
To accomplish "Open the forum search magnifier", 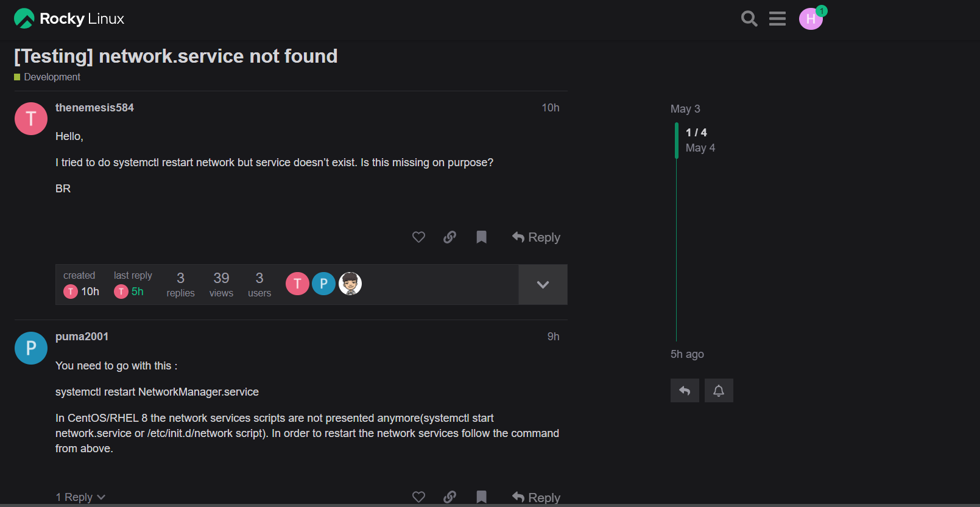I will click(x=749, y=19).
